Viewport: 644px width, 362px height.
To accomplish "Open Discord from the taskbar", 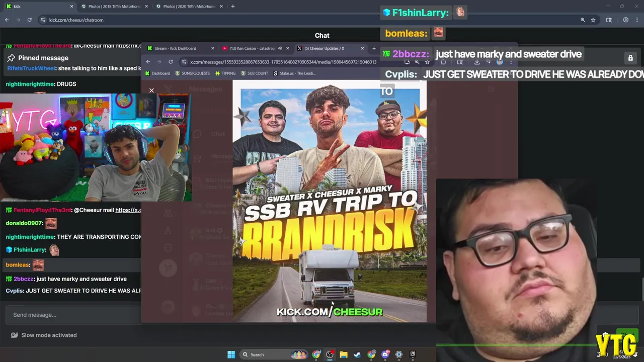I will (x=385, y=354).
